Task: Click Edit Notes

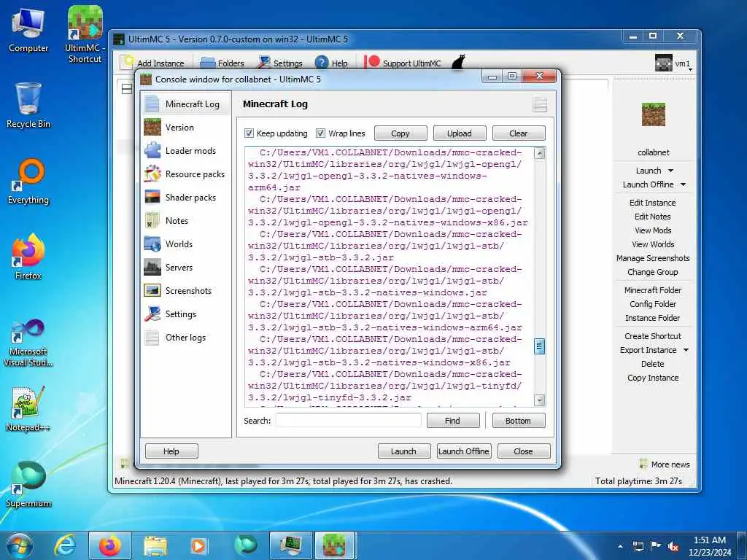Action: point(653,216)
